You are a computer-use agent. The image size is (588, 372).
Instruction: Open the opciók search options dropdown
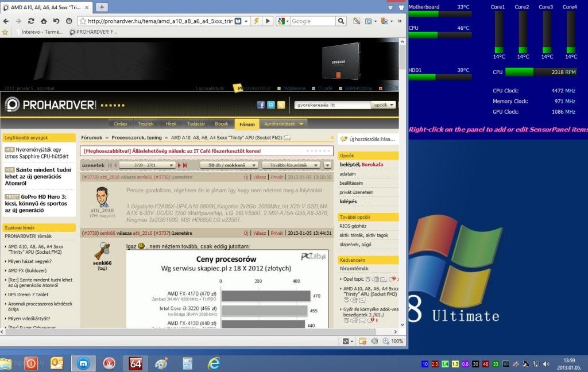tap(383, 105)
